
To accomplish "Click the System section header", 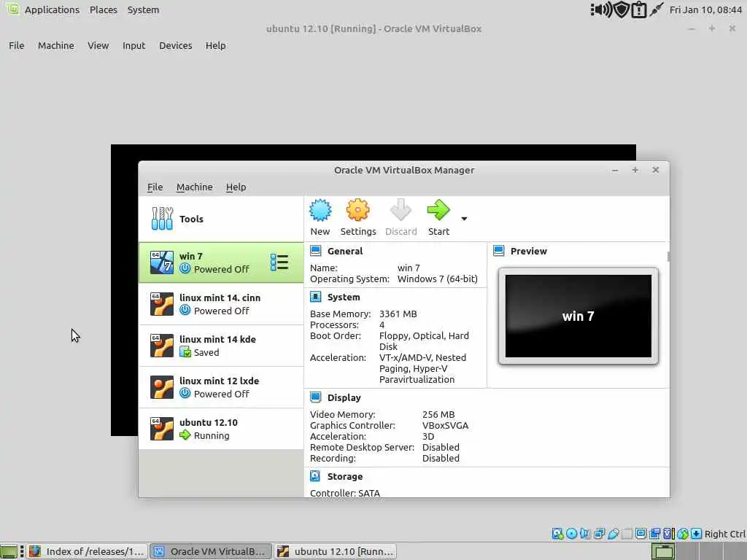I will (344, 297).
